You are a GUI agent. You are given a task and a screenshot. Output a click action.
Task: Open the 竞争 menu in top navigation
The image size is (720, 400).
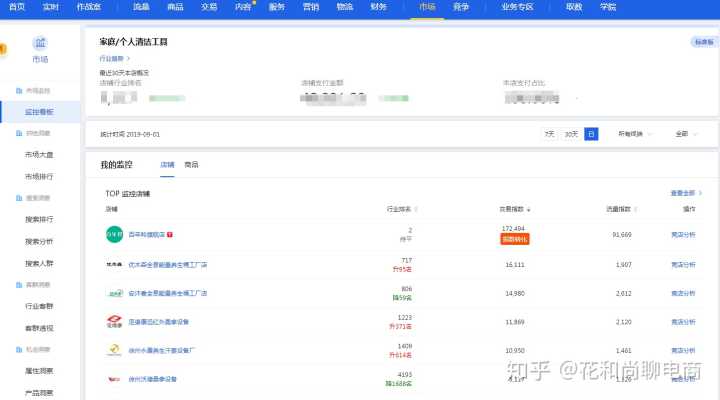point(460,7)
